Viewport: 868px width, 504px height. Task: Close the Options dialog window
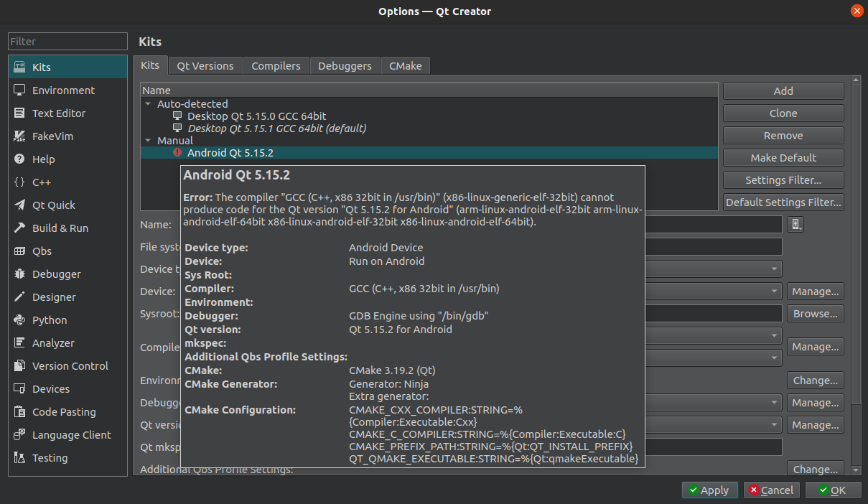pyautogui.click(x=857, y=11)
